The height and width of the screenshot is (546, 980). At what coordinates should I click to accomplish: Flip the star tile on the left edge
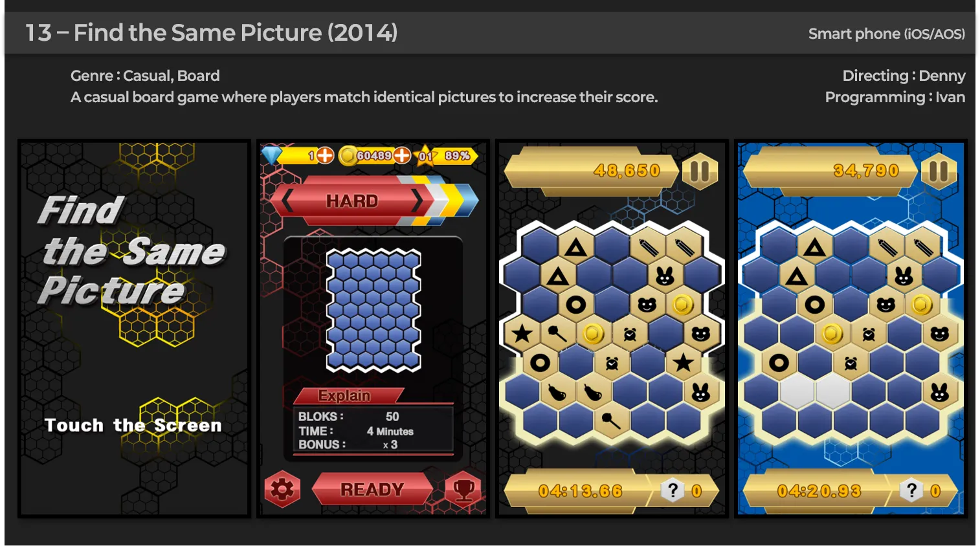[x=522, y=334]
